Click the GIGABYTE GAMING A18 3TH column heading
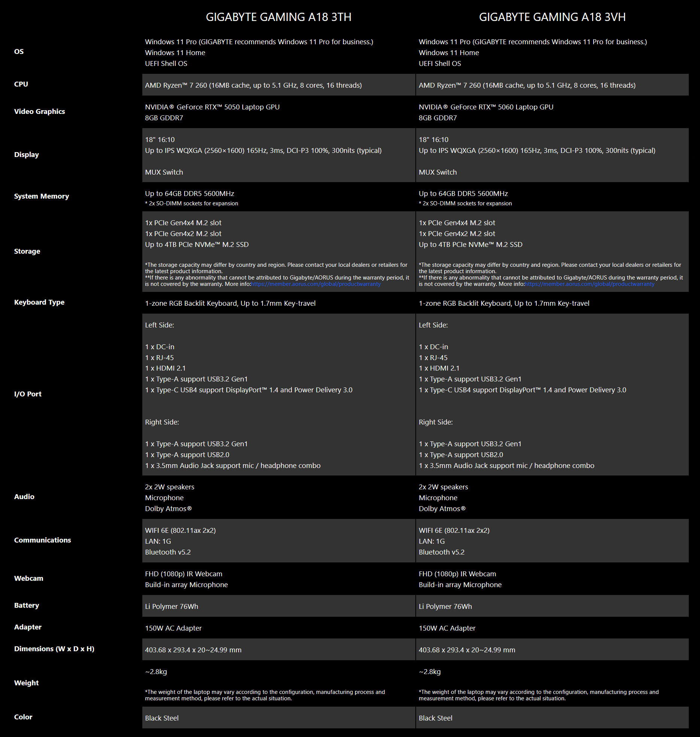 click(278, 17)
